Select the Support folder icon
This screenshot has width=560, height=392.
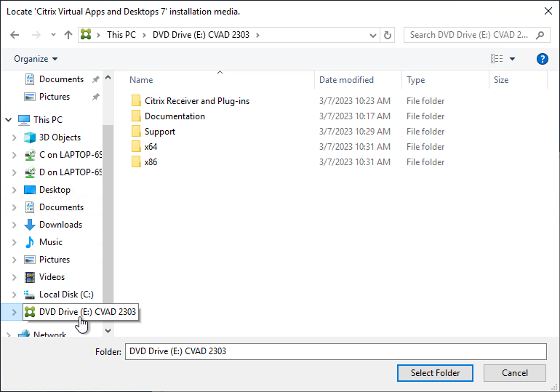pos(136,132)
